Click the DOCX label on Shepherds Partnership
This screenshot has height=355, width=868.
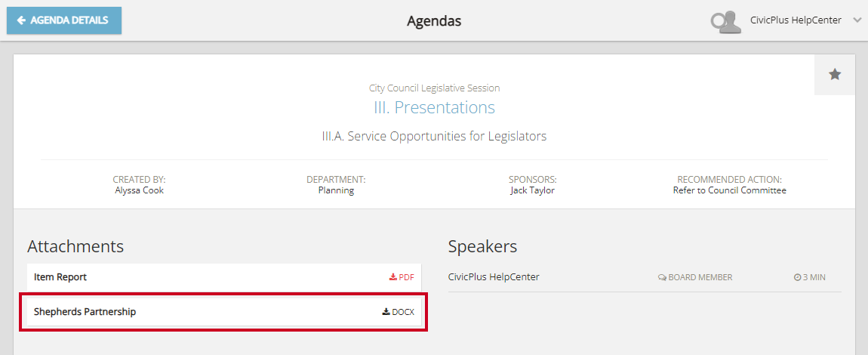pos(403,312)
